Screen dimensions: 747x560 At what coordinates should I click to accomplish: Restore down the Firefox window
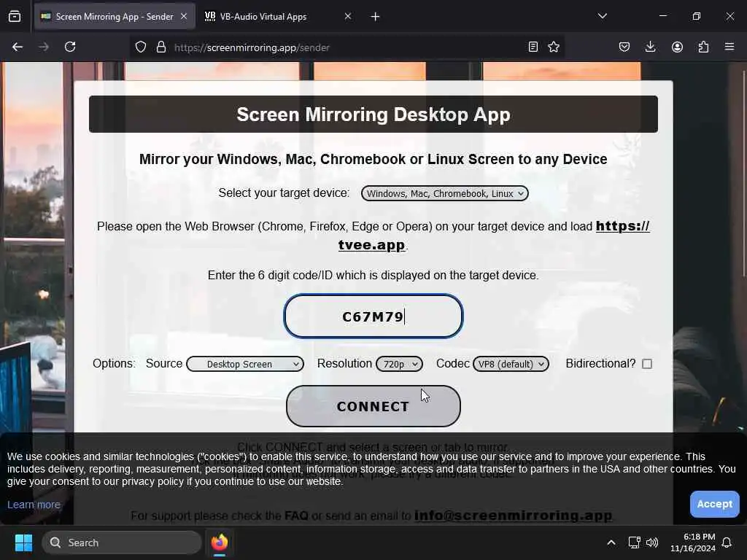tap(697, 16)
